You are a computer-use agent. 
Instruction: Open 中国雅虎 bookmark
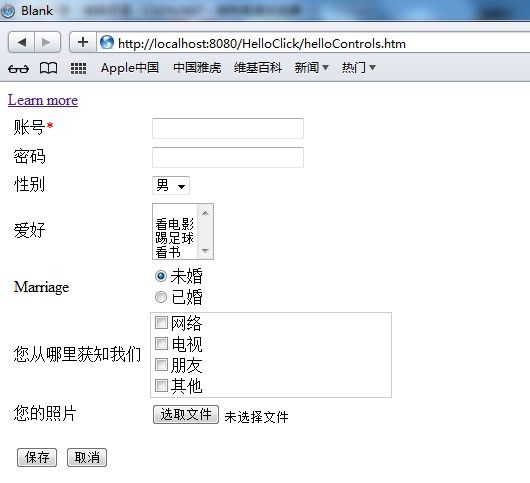pos(197,68)
